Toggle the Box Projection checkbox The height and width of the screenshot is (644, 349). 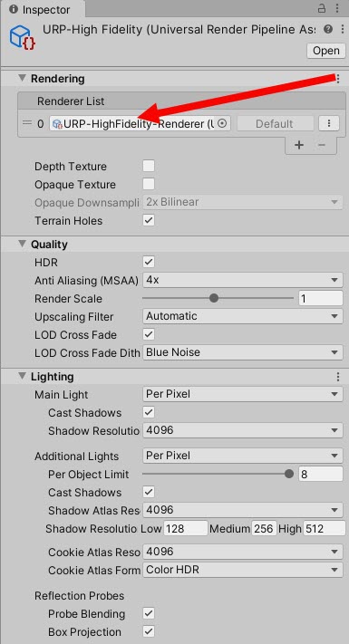(149, 631)
